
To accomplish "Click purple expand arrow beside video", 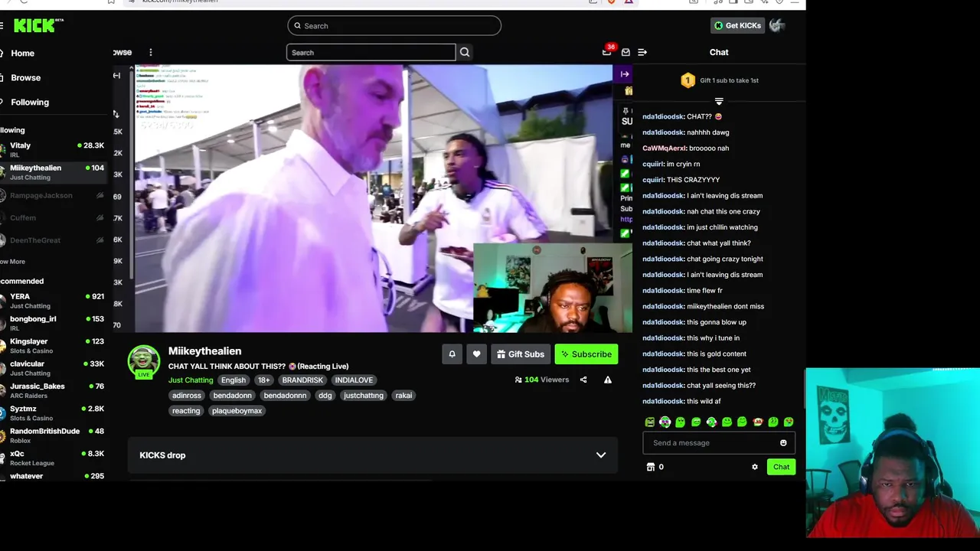I will 625,74.
